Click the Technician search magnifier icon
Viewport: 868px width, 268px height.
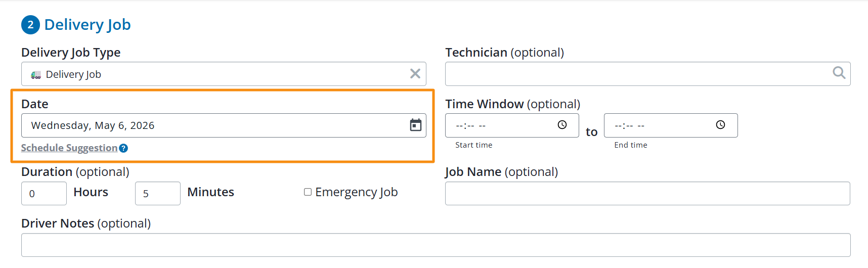tap(839, 73)
